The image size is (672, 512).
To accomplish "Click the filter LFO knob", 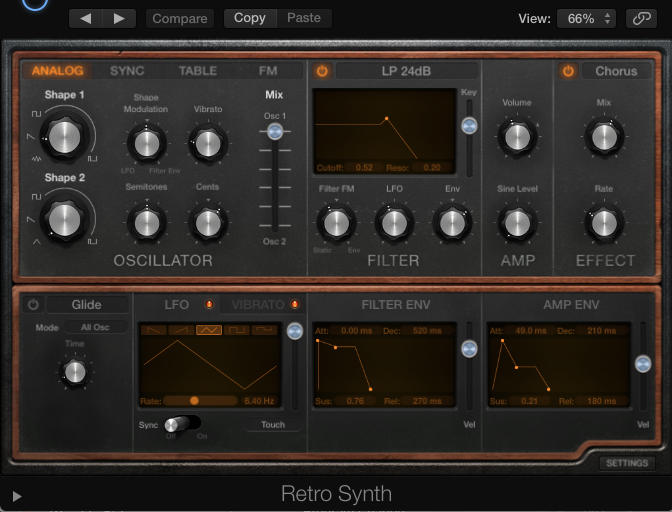I will [394, 223].
